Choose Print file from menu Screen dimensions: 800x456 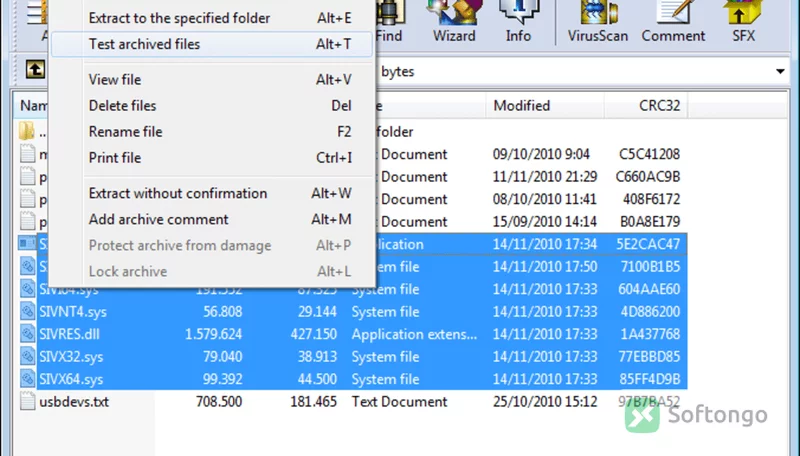click(x=212, y=158)
